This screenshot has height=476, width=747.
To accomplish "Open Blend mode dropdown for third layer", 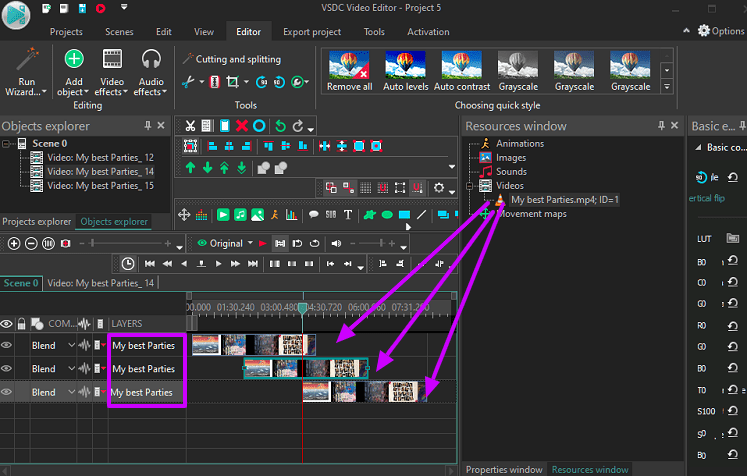I will pyautogui.click(x=71, y=392).
